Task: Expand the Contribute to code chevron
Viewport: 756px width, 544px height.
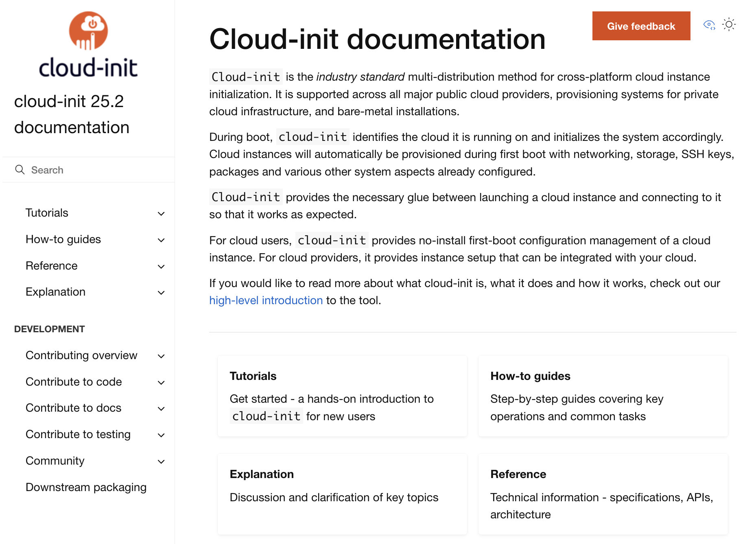Action: 161,382
